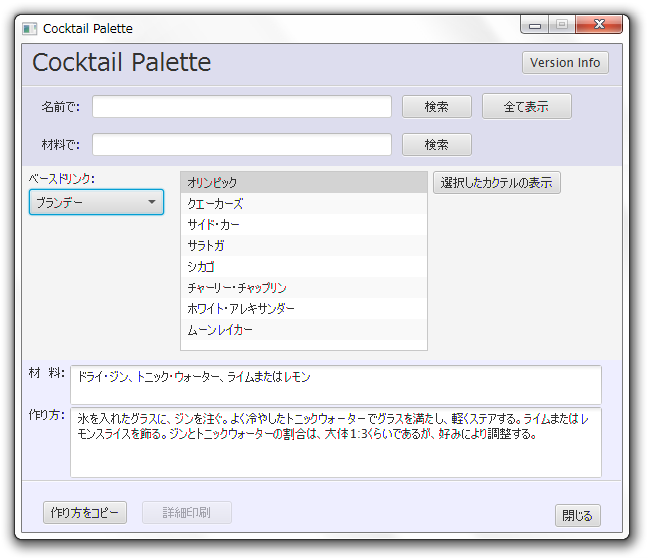
Task: Click the ingredient search input field
Action: [x=242, y=145]
